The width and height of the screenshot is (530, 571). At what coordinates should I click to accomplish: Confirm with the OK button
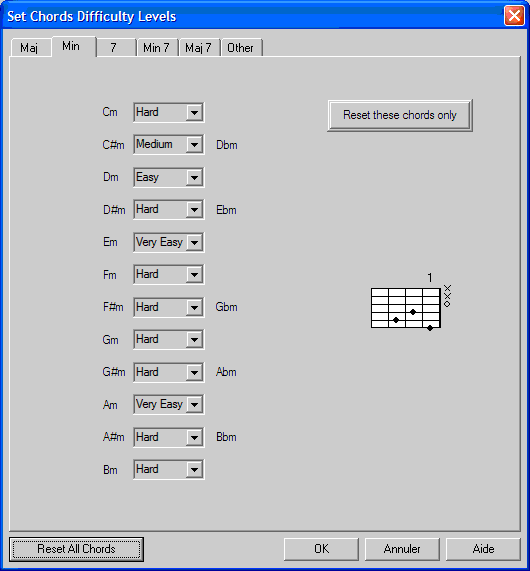321,549
